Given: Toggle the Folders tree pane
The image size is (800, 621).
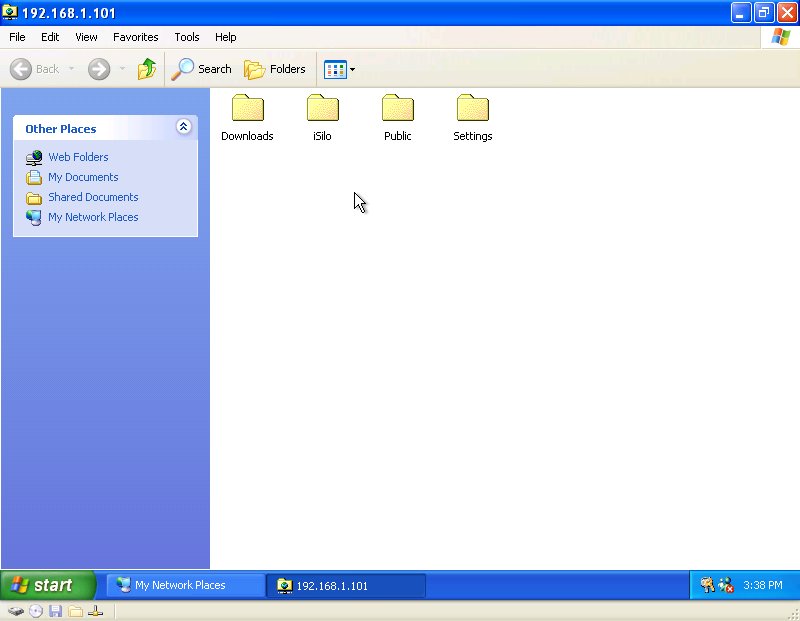Looking at the screenshot, I should (x=275, y=69).
